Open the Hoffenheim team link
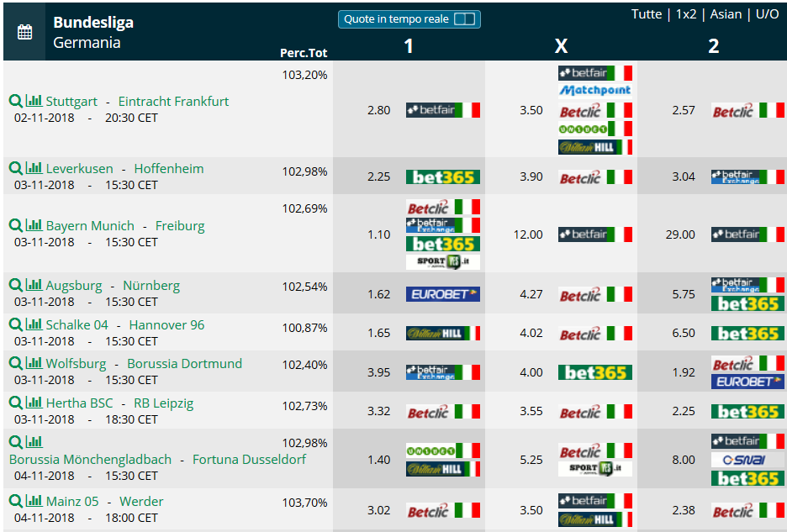Screen dimensions: 787x532 point(169,169)
